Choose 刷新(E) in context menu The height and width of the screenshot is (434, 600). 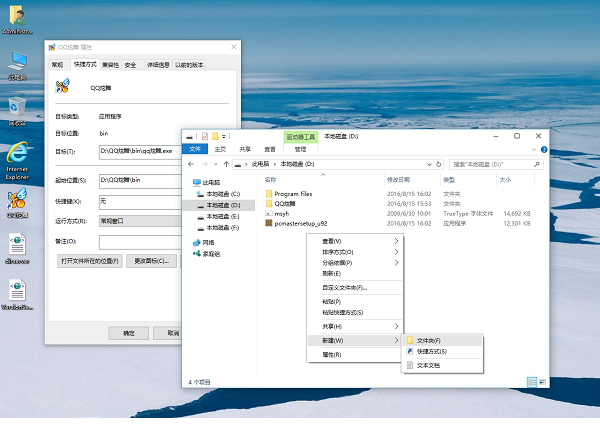[355, 273]
